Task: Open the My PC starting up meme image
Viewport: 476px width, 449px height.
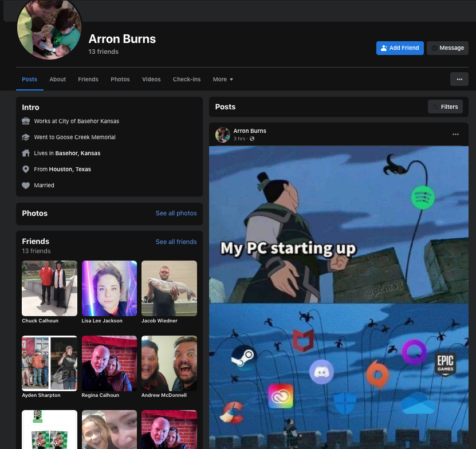Action: pyautogui.click(x=339, y=297)
